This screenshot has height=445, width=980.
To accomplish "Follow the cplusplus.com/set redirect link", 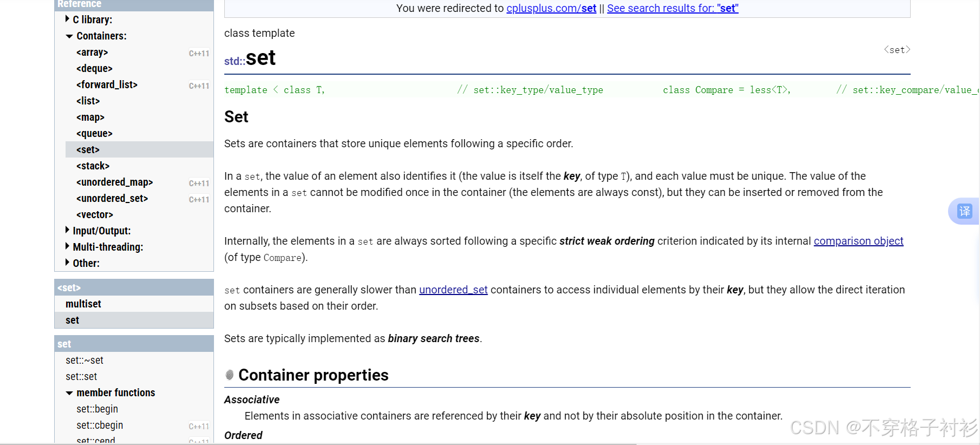I will click(551, 8).
